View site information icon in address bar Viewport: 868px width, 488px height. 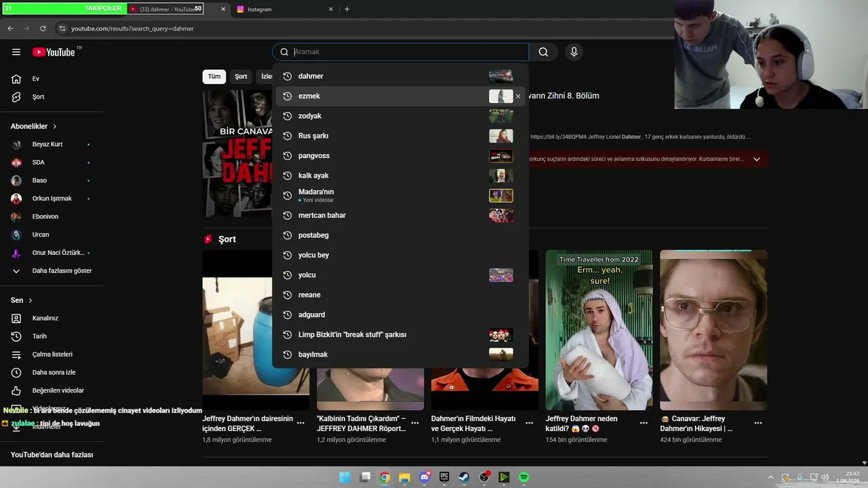pyautogui.click(x=62, y=28)
